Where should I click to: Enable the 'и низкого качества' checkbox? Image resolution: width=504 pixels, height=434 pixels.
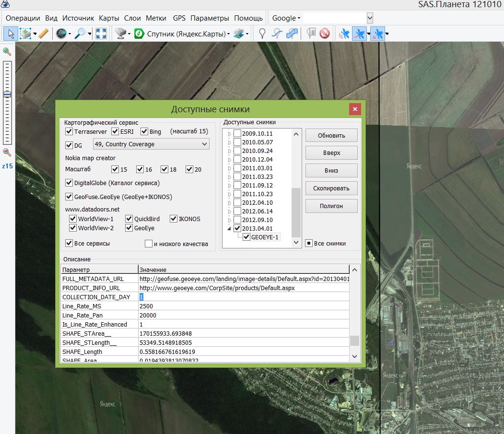tap(149, 244)
